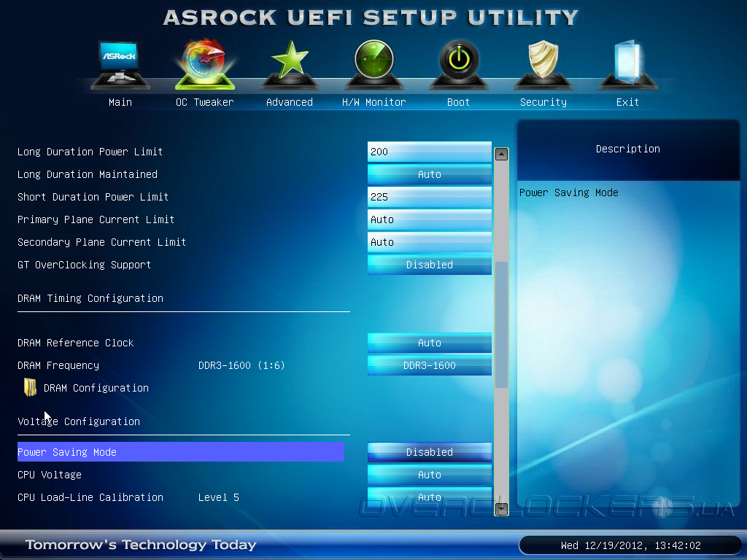
Task: Open the H/W Monitor radar icon
Action: tap(374, 64)
